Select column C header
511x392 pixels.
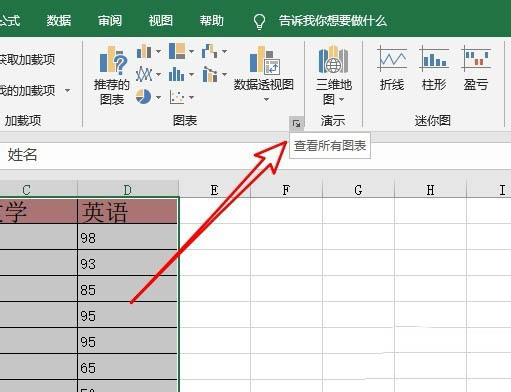38,189
